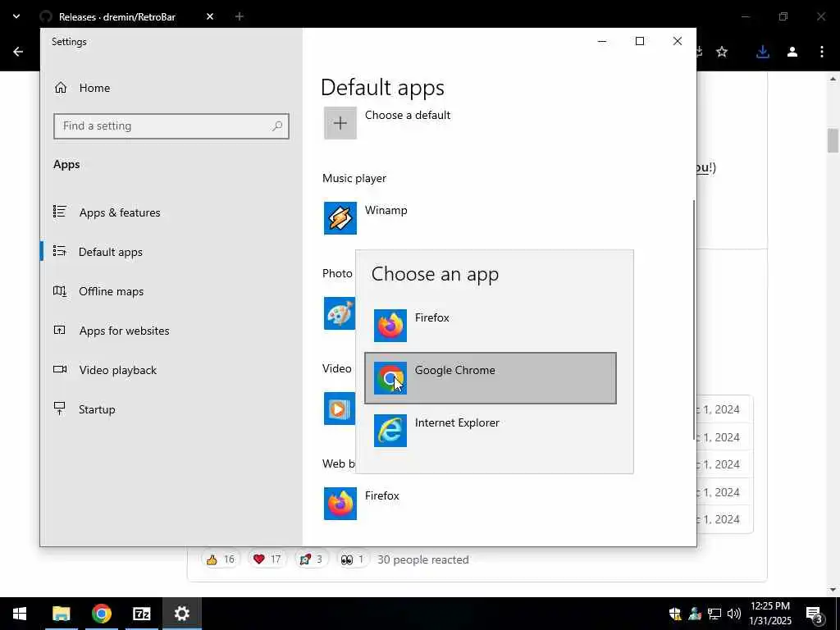This screenshot has width=840, height=630.
Task: Open profile icon in Chrome toolbar
Action: (x=792, y=52)
